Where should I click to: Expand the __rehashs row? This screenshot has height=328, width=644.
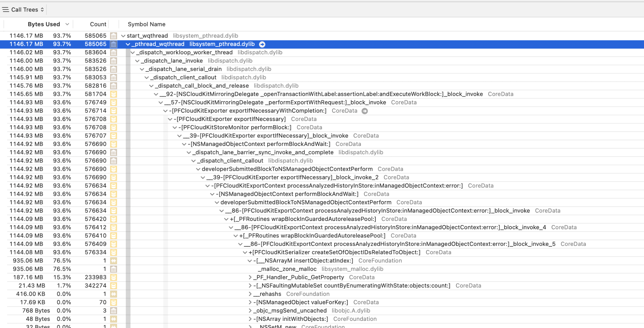pos(250,294)
